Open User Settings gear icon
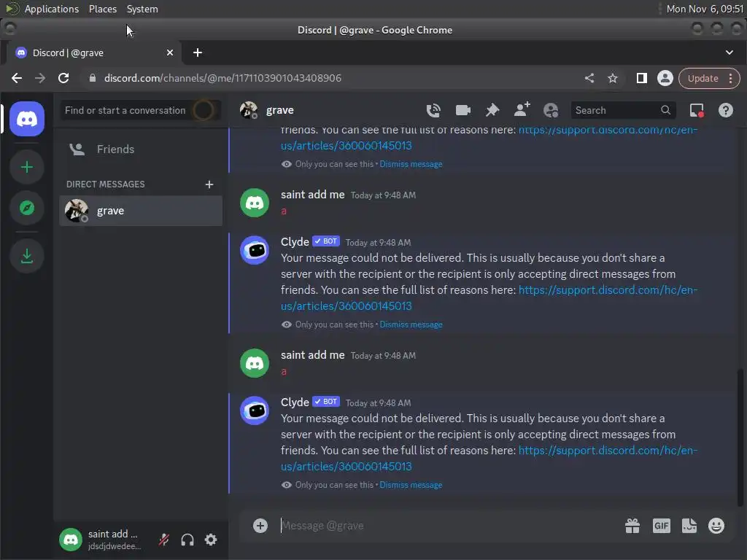This screenshot has height=560, width=747. coord(211,540)
